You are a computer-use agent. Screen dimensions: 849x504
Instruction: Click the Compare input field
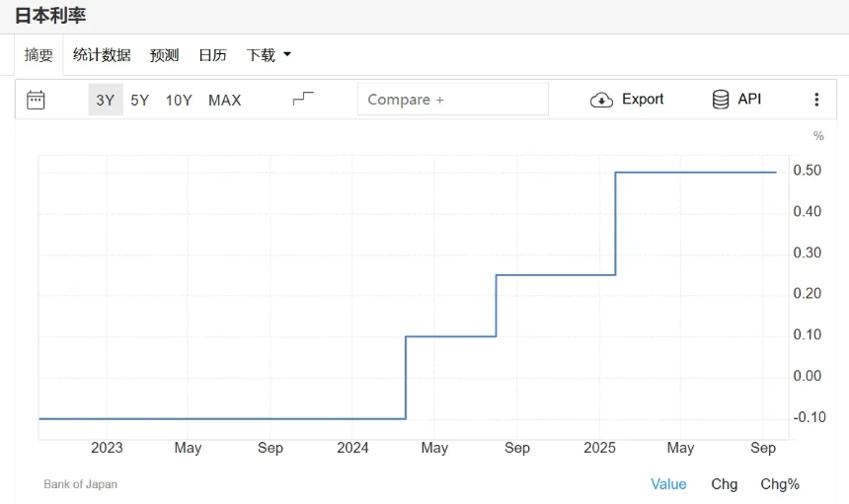coord(452,100)
